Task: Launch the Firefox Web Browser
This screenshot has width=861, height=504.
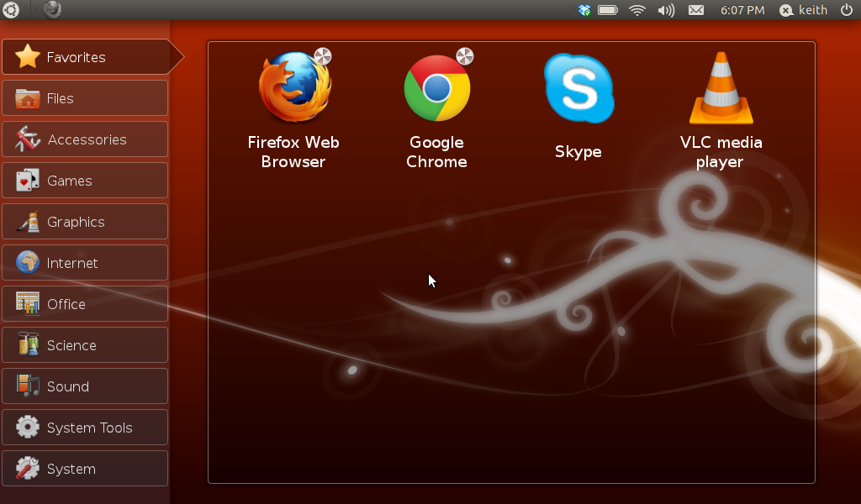Action: [x=293, y=86]
